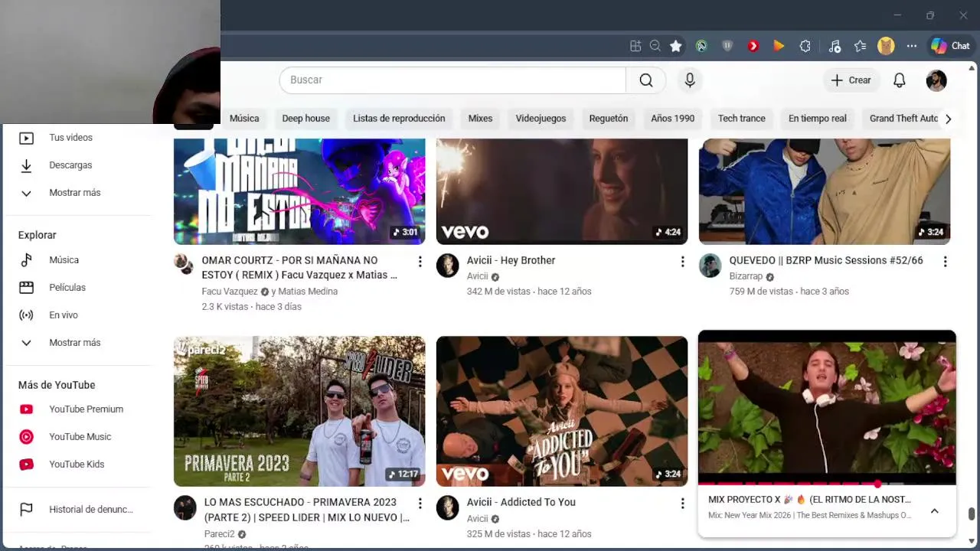
Task: Open YouTube Kids icon
Action: [26, 465]
